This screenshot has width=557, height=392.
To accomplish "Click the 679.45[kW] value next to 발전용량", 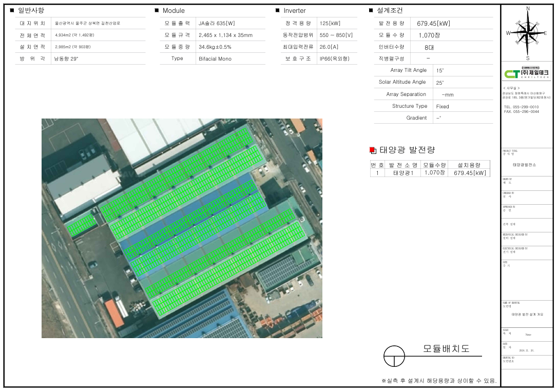I will coord(433,24).
